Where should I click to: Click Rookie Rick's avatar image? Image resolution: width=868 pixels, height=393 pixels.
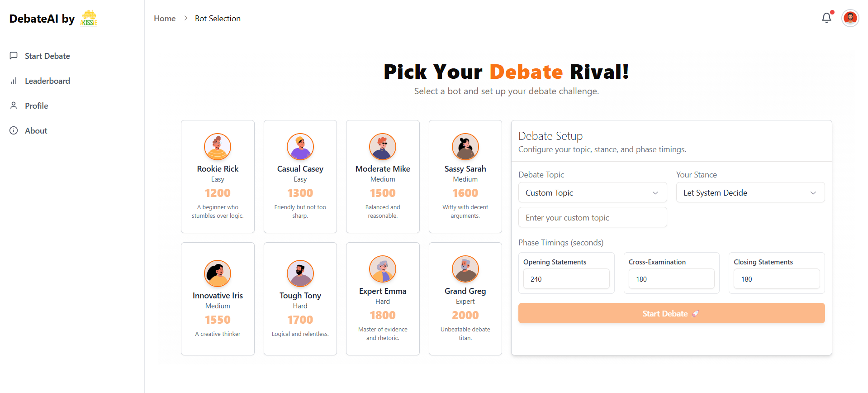click(217, 147)
